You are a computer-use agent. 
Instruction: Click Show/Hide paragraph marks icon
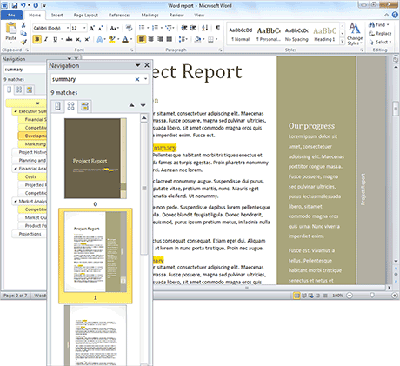(x=218, y=28)
